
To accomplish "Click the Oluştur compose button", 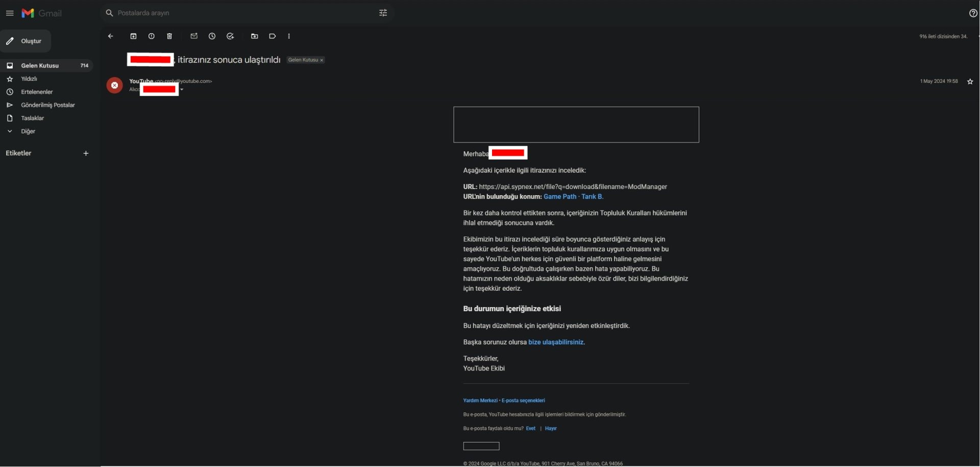I will (26, 41).
